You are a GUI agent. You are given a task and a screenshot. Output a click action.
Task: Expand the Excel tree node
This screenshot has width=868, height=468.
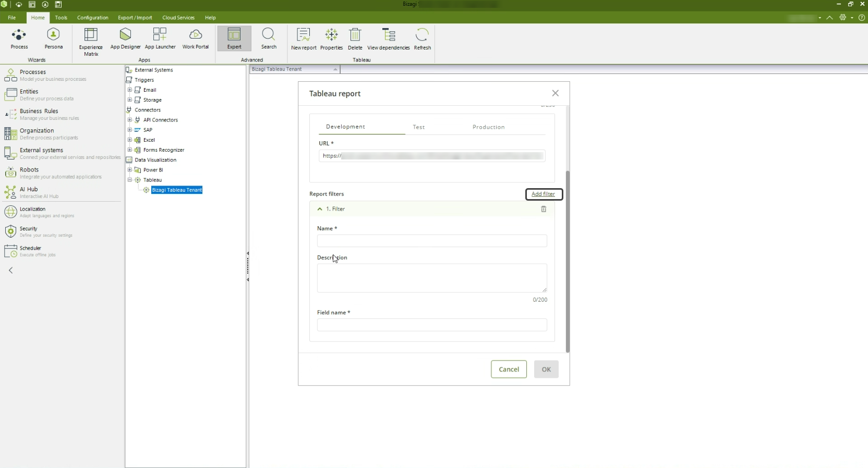tap(130, 140)
